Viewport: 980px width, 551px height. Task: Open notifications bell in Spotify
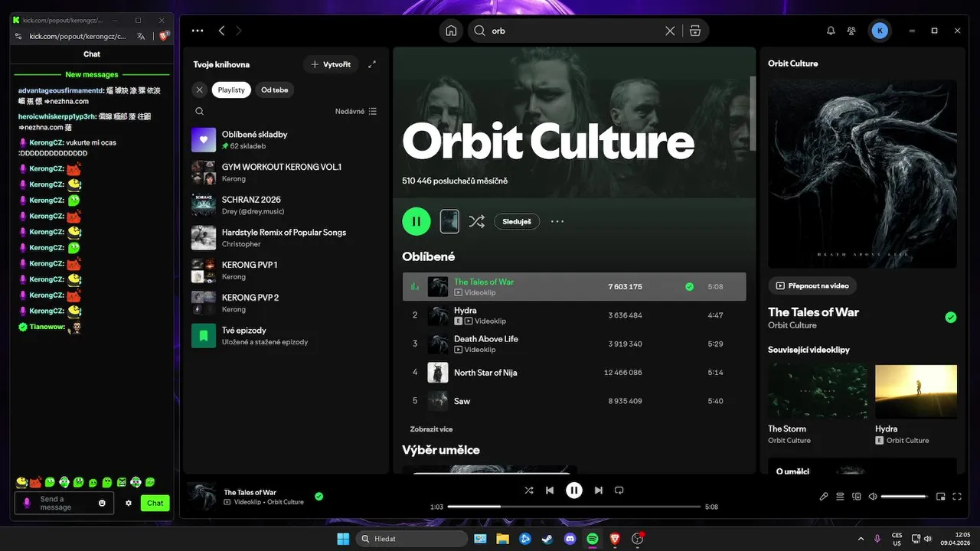click(x=831, y=31)
